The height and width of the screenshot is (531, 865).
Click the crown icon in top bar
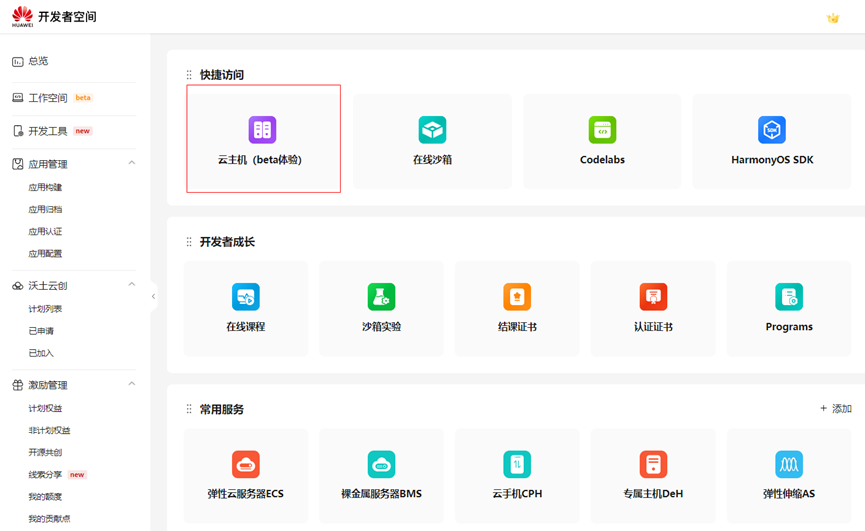click(832, 18)
